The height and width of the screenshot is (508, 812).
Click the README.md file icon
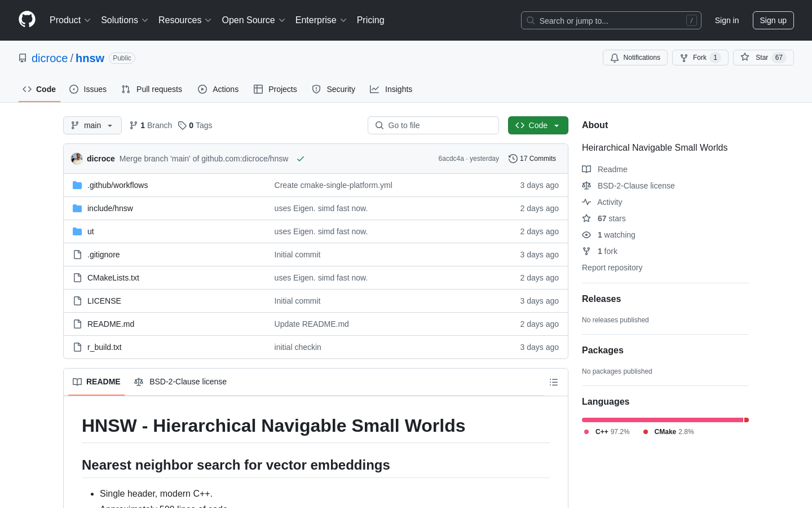click(x=77, y=324)
